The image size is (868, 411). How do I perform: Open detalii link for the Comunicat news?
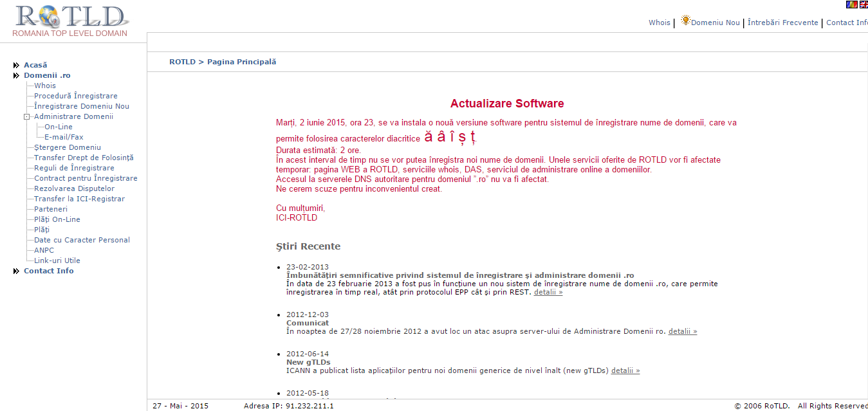pyautogui.click(x=683, y=331)
